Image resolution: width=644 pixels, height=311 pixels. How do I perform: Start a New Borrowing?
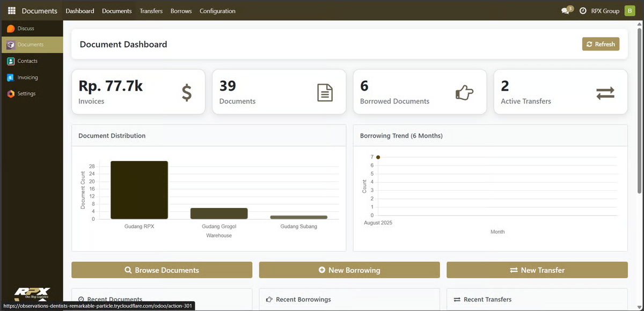(x=349, y=270)
